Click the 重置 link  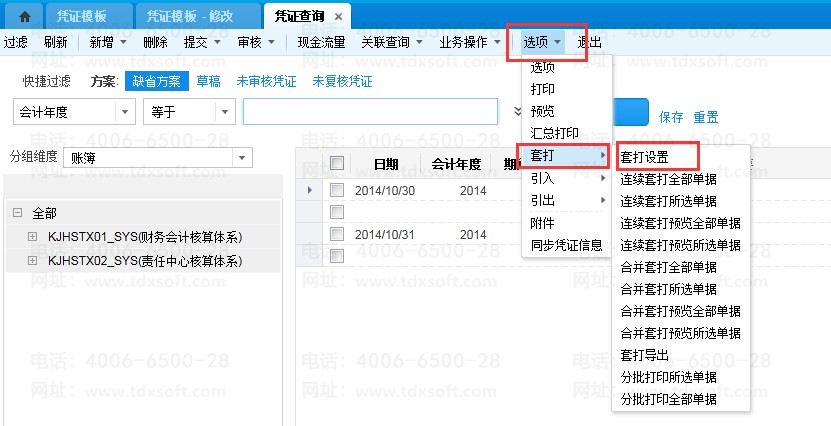706,117
